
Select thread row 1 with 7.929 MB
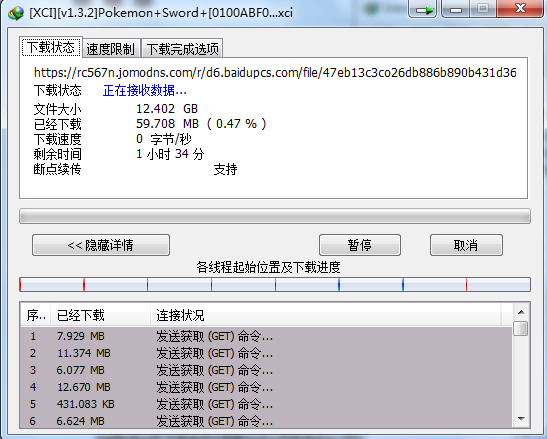click(x=267, y=336)
